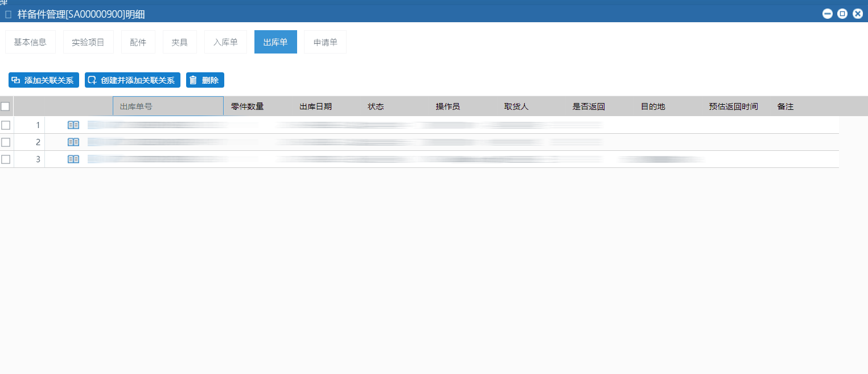
Task: Toggle the select-all header checkbox
Action: tap(5, 106)
